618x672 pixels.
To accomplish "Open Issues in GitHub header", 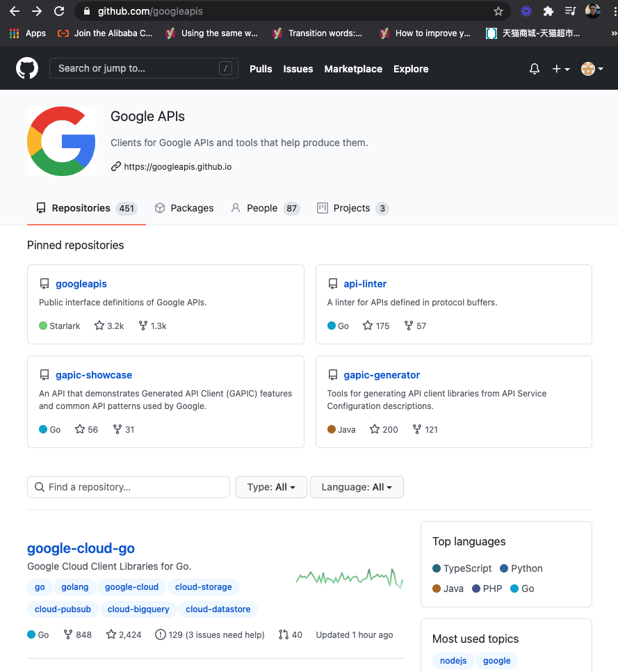I will tap(298, 69).
